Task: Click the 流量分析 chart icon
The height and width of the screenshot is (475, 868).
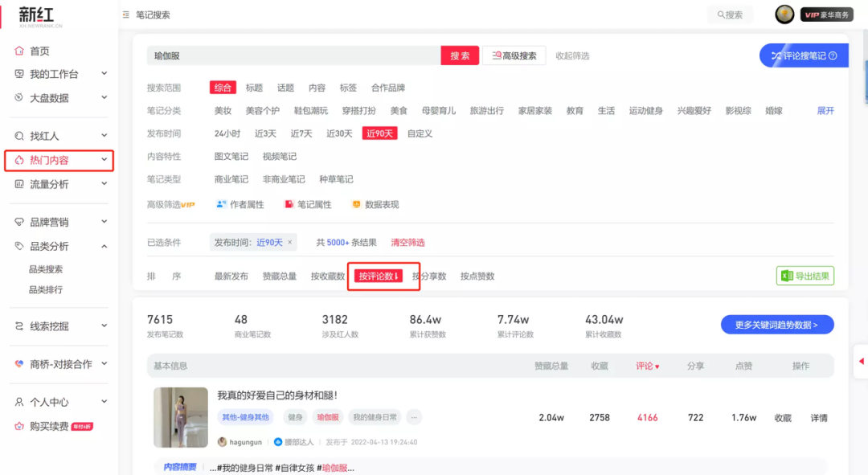Action: (19, 184)
